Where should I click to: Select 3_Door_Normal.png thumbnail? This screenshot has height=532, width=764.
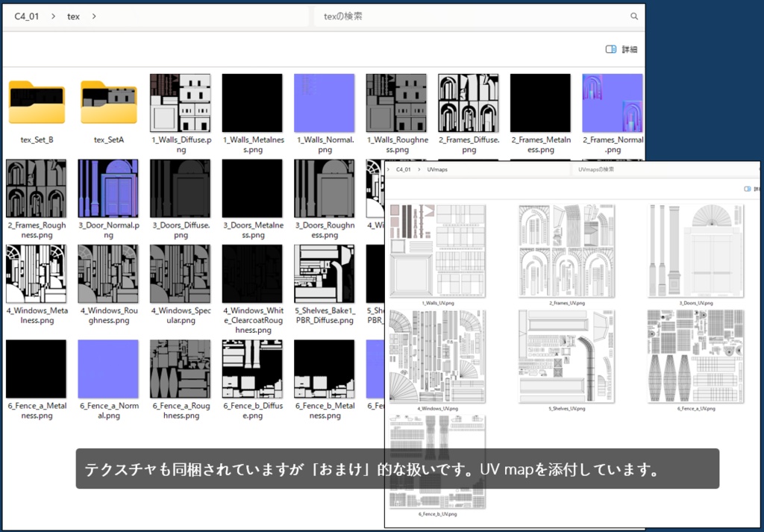click(108, 188)
